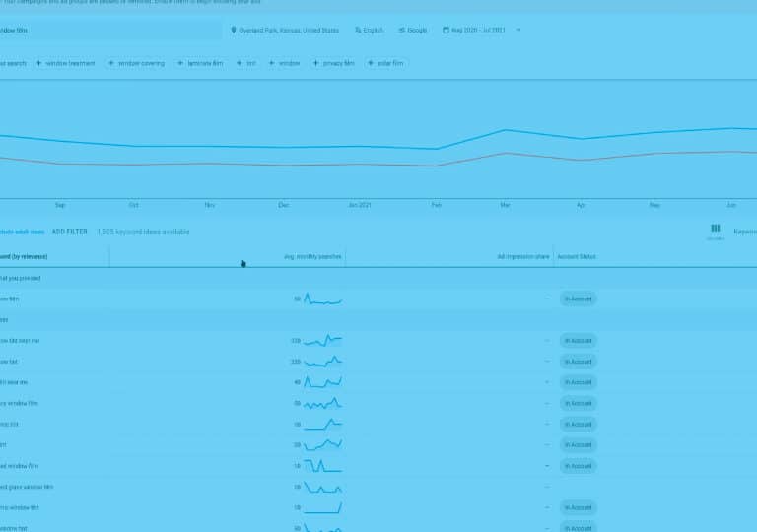757x532 pixels.
Task: Click the Ad impression share column header
Action: (522, 257)
